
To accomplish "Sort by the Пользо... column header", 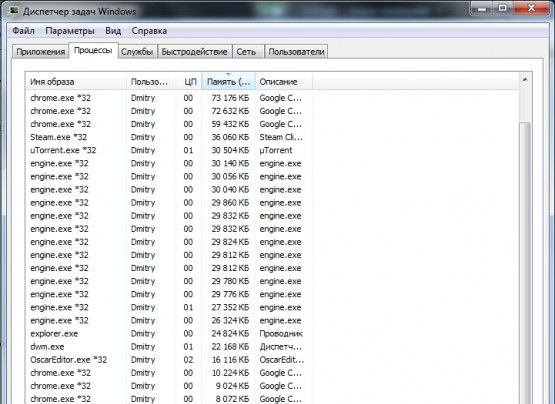I will [151, 82].
